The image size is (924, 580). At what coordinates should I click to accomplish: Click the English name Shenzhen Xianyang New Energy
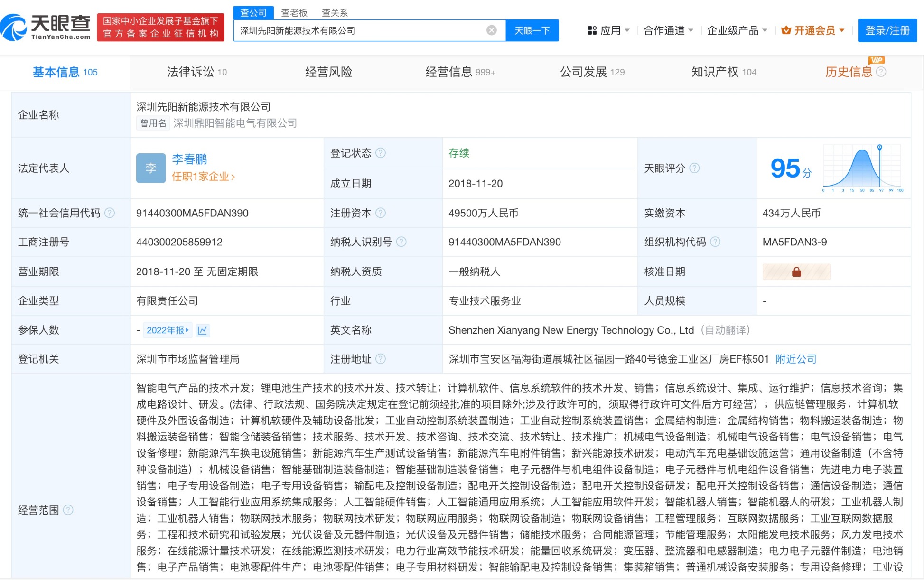point(571,330)
